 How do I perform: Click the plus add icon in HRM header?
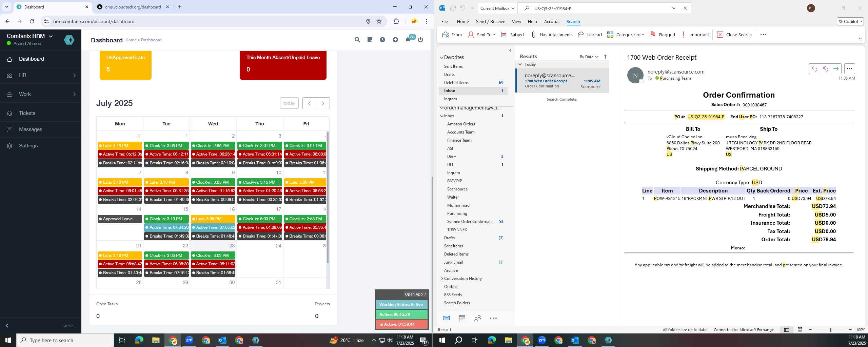tap(395, 40)
